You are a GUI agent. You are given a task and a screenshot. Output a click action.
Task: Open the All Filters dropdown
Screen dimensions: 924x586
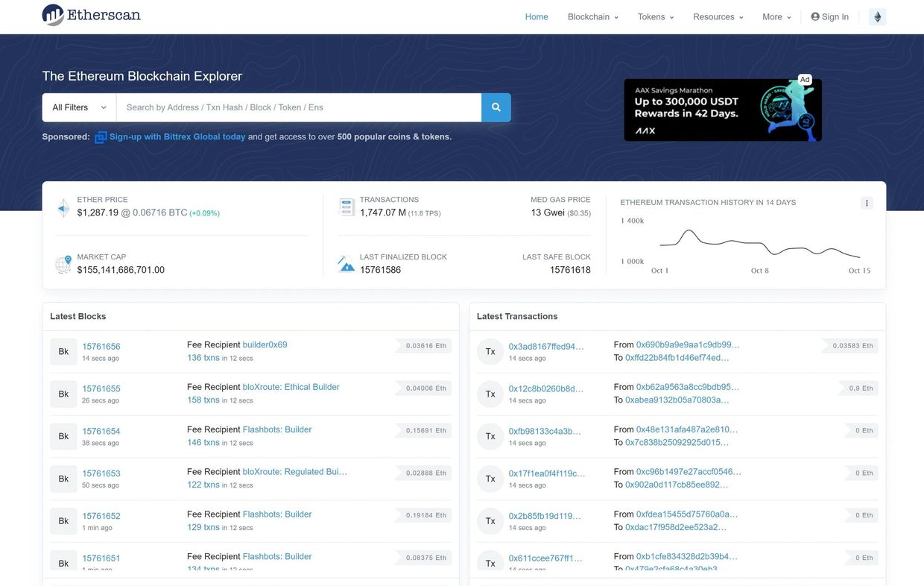coord(79,107)
